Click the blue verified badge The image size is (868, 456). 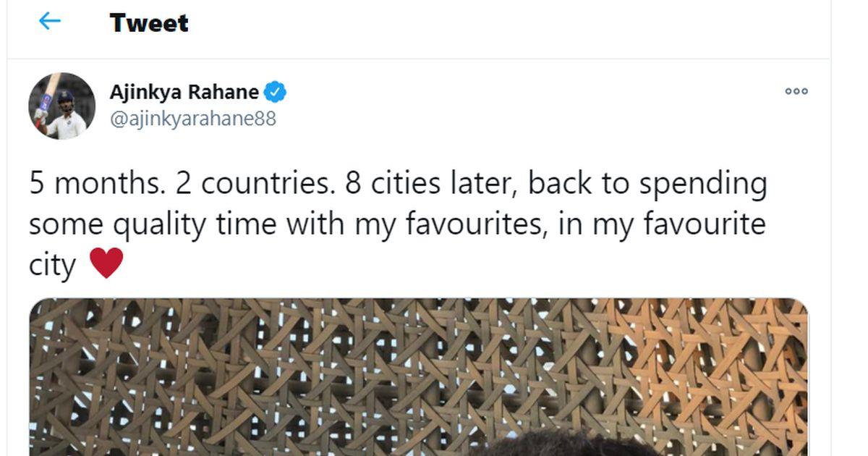[276, 93]
